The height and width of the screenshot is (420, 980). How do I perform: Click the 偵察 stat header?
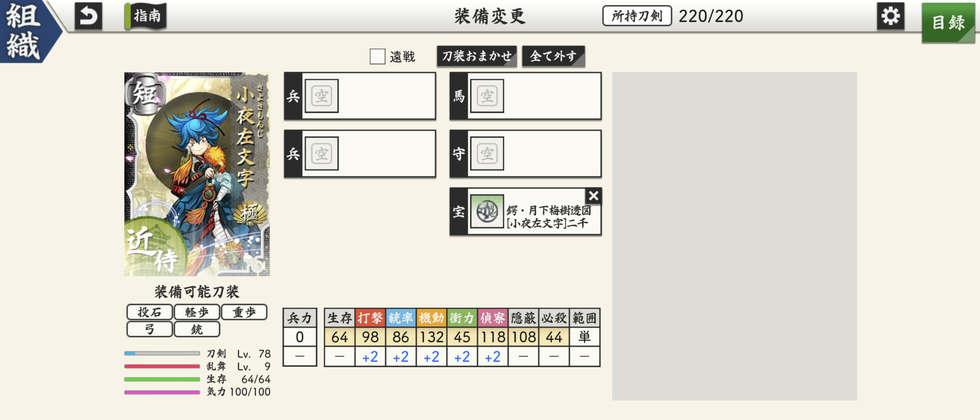pos(493,318)
